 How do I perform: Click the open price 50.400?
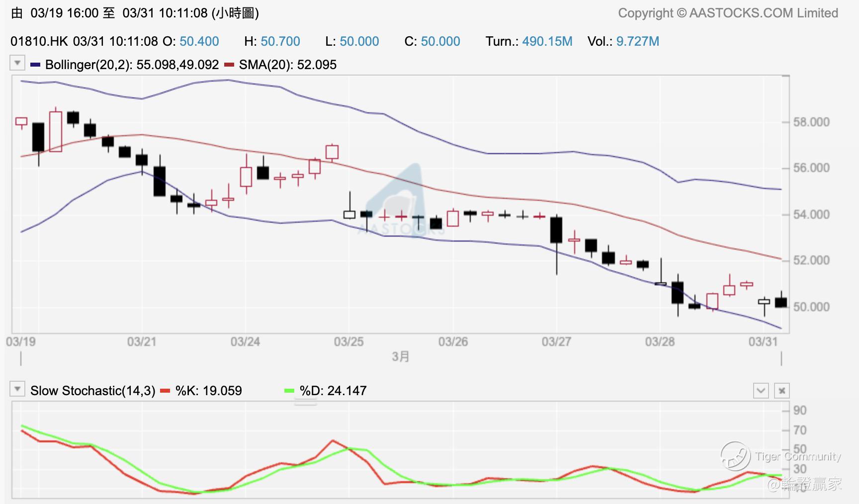point(199,41)
